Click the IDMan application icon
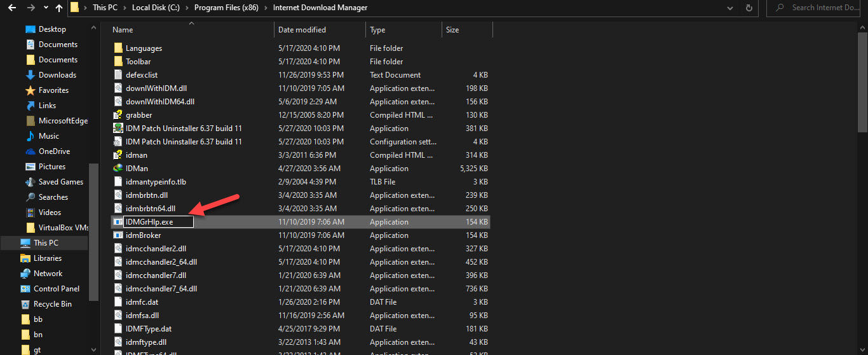Viewport: 868px width, 355px height. pos(118,169)
